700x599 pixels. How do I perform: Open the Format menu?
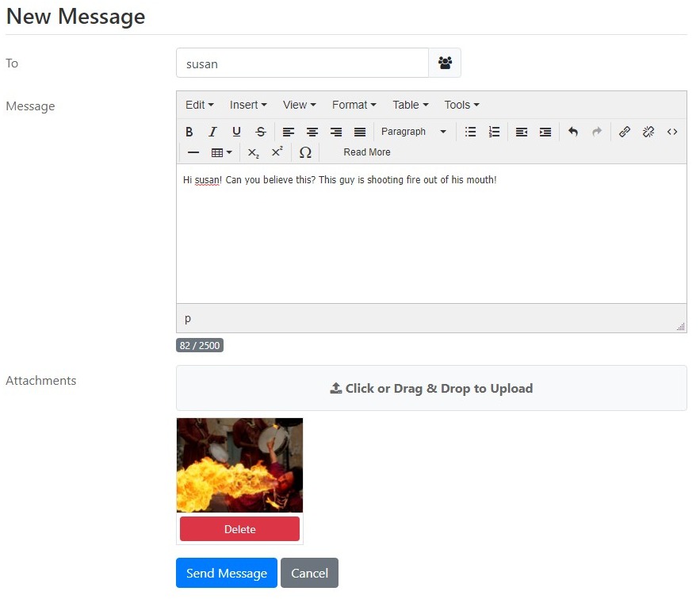coord(354,105)
